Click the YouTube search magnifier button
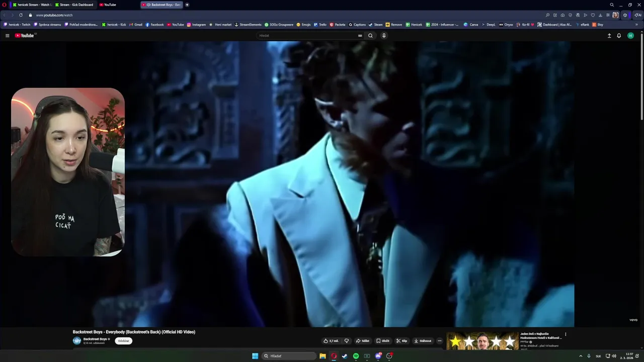The width and height of the screenshot is (644, 362). coord(370,36)
